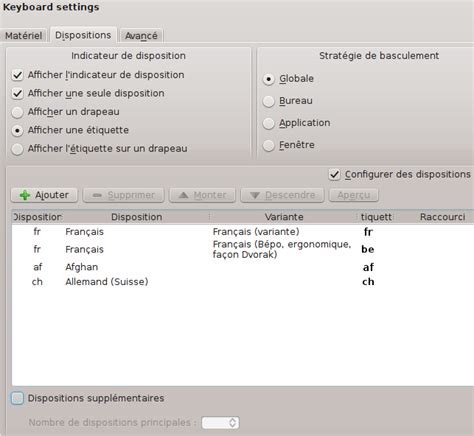
Task: Toggle Afficher l'indicateur de disposition checkbox
Action: (x=17, y=75)
